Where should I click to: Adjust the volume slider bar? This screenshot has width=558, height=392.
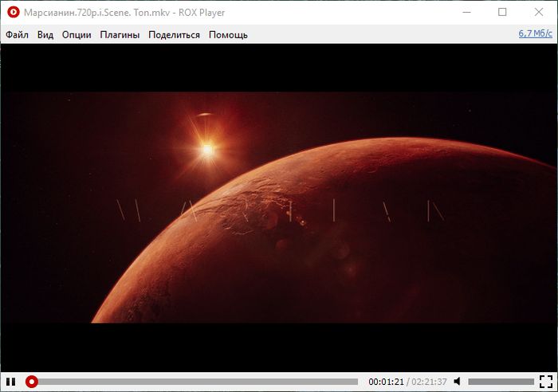click(500, 382)
